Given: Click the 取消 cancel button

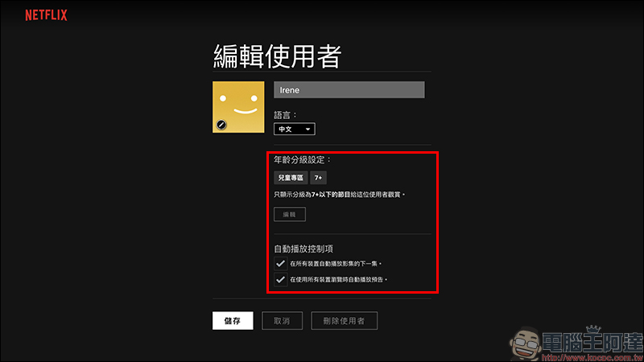Looking at the screenshot, I should 282,320.
